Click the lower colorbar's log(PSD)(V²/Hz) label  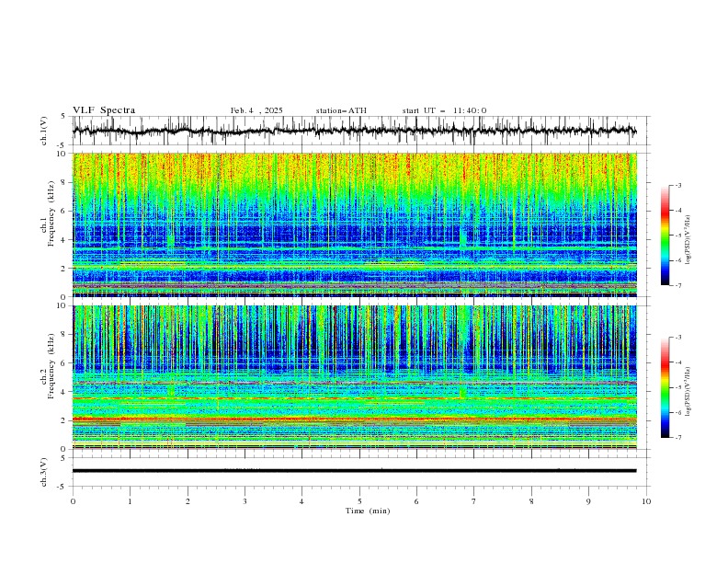tap(688, 392)
